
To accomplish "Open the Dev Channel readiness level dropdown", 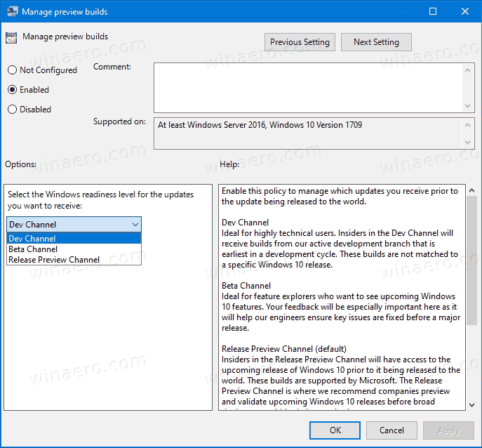I will (x=74, y=224).
